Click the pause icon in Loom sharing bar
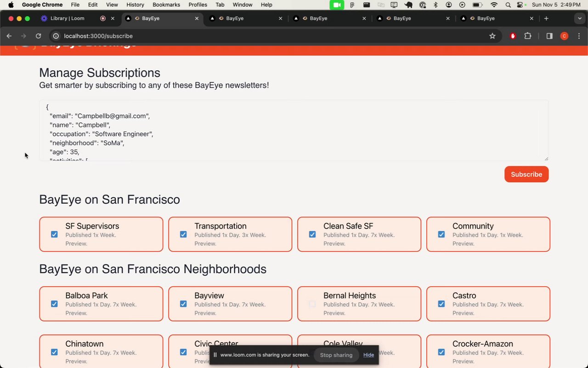This screenshot has width=588, height=368. [x=215, y=355]
